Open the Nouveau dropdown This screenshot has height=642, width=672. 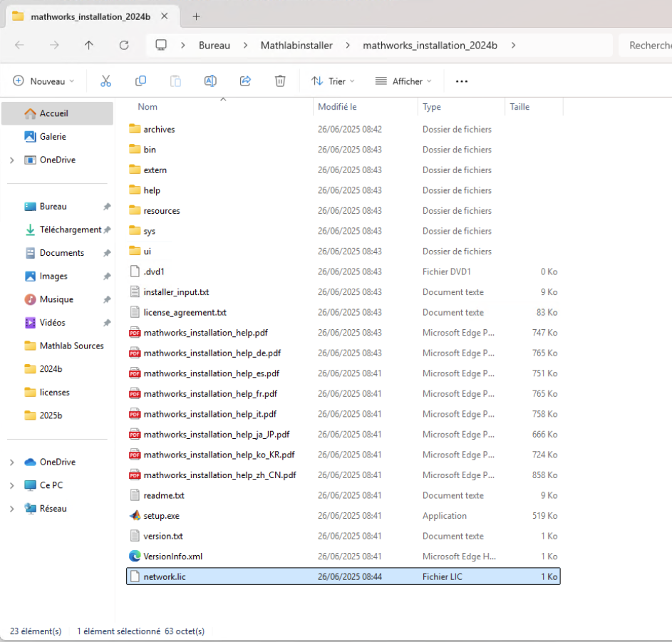[43, 81]
